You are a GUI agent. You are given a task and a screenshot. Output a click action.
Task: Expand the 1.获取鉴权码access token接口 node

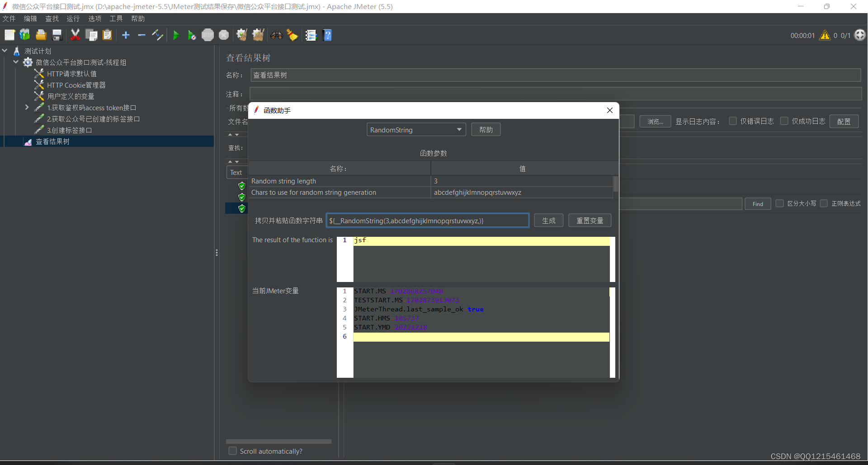pos(27,107)
